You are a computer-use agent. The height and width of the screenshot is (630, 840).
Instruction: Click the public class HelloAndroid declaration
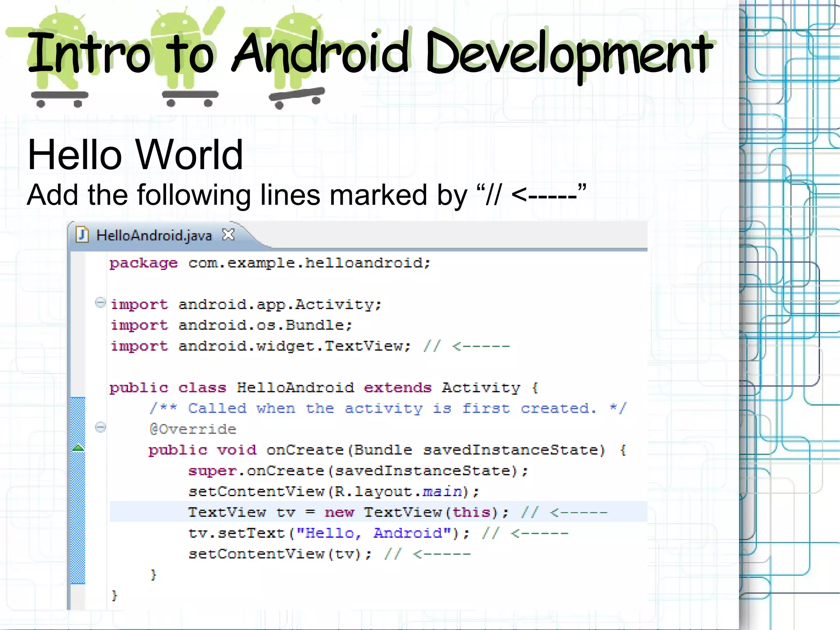tap(324, 388)
